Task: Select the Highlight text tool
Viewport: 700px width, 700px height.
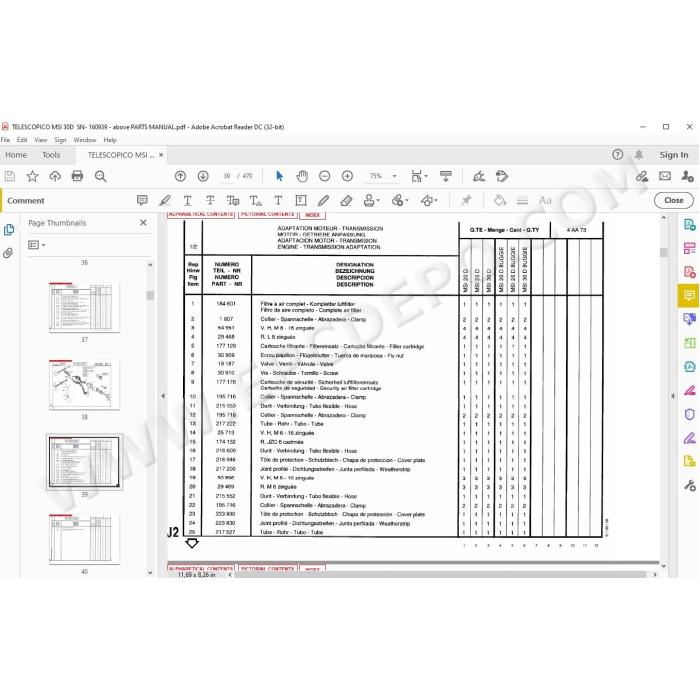Action: coord(165,200)
